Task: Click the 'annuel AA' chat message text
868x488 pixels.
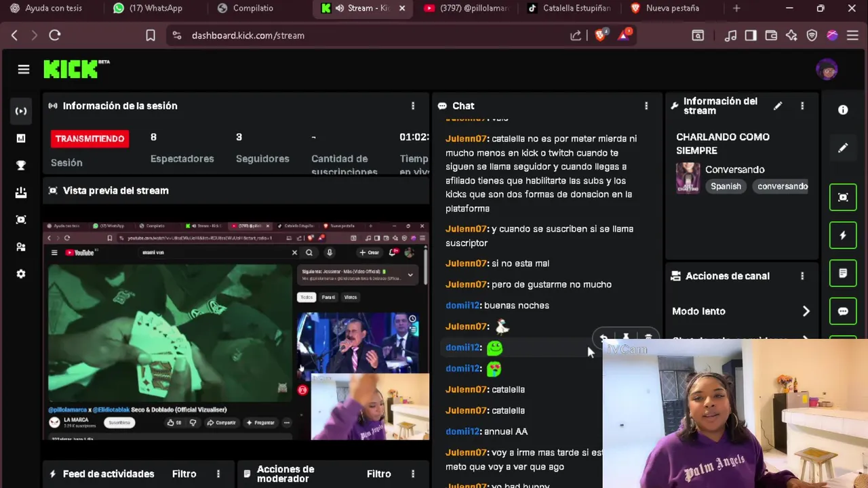Action: point(506,431)
